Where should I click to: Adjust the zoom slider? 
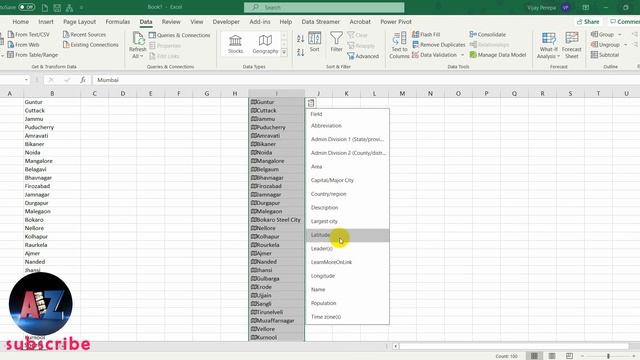pyautogui.click(x=608, y=356)
